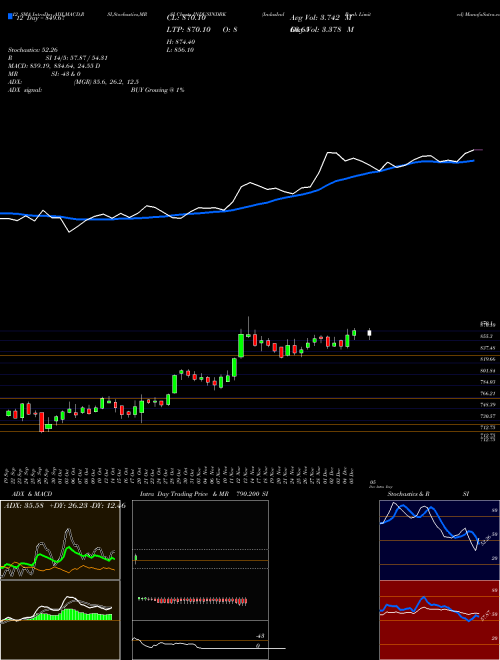Click the tall green candle near 12 Nov
Screen dimensions: 500x660
coord(241,345)
